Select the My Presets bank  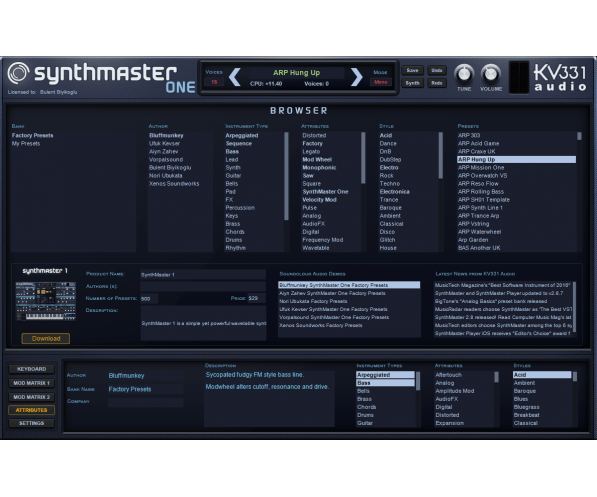26,144
